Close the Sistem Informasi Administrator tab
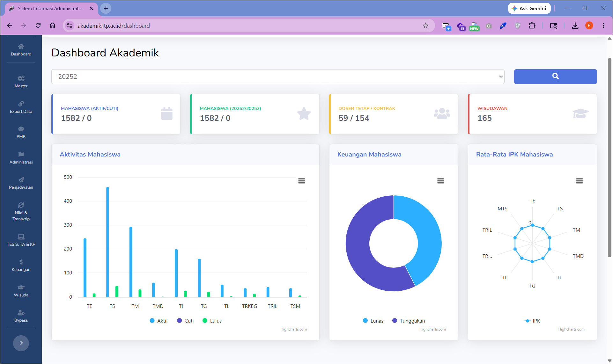Screen dimensions: 613x364 tap(91, 8)
